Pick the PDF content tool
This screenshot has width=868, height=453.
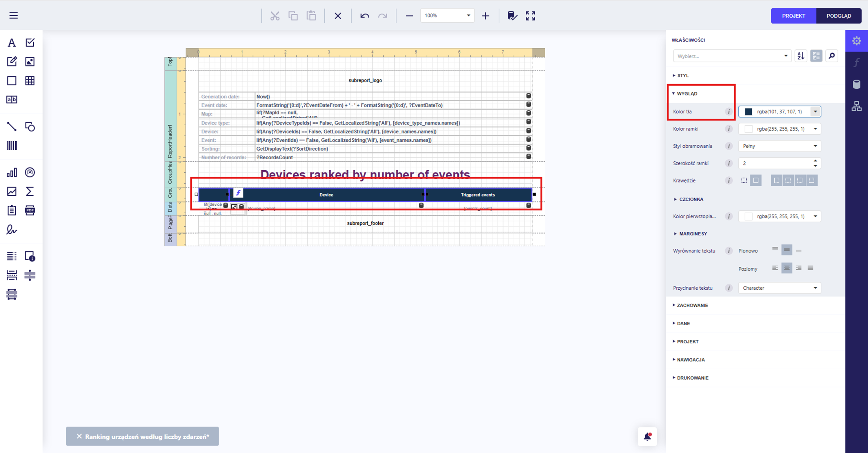[x=30, y=210]
